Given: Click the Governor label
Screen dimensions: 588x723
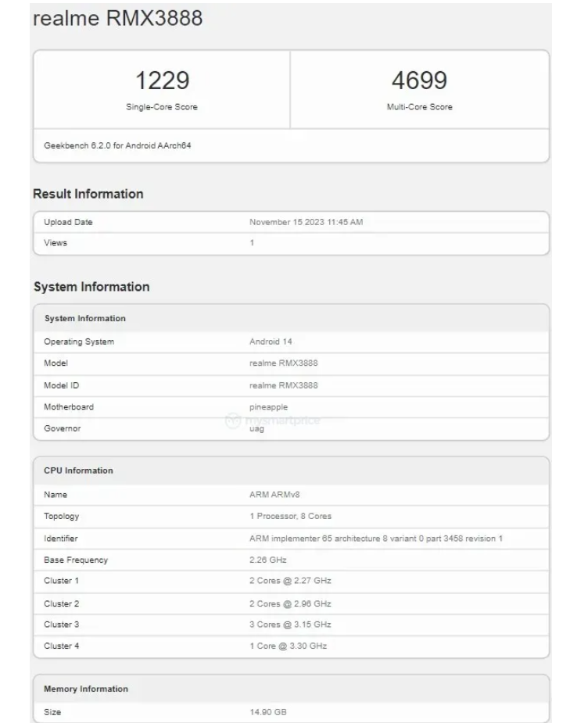Looking at the screenshot, I should pos(63,429).
